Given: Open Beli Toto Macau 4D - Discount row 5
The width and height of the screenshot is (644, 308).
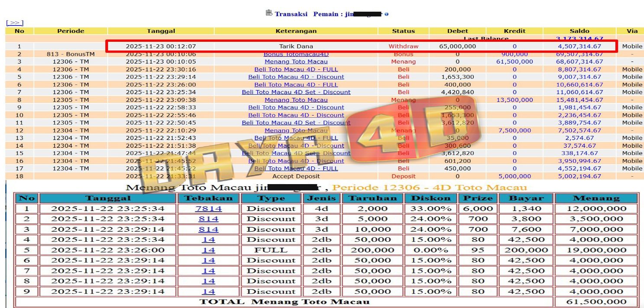Looking at the screenshot, I should pyautogui.click(x=296, y=77).
